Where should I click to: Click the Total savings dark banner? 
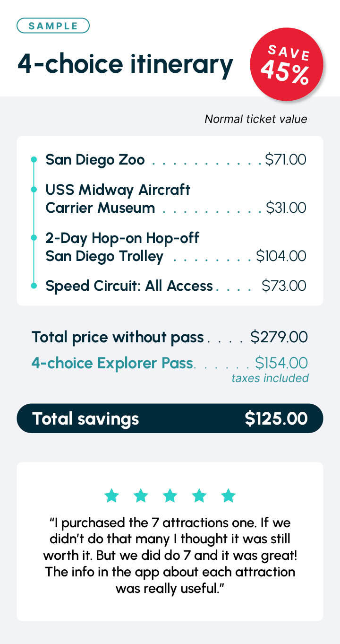pos(170,418)
